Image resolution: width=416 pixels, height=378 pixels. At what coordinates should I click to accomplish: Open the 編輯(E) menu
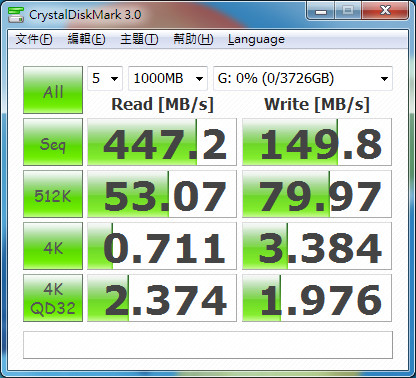(x=86, y=39)
